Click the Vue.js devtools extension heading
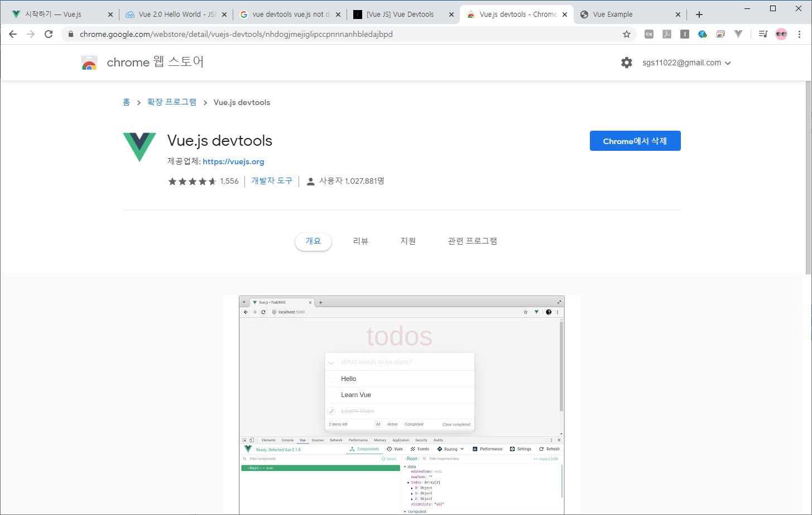Image resolution: width=812 pixels, height=515 pixels. 220,141
